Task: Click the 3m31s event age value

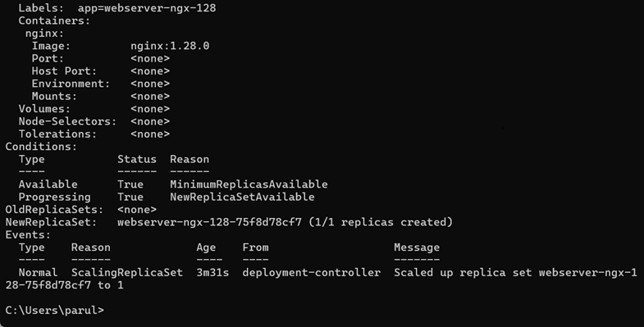Action: (x=212, y=272)
